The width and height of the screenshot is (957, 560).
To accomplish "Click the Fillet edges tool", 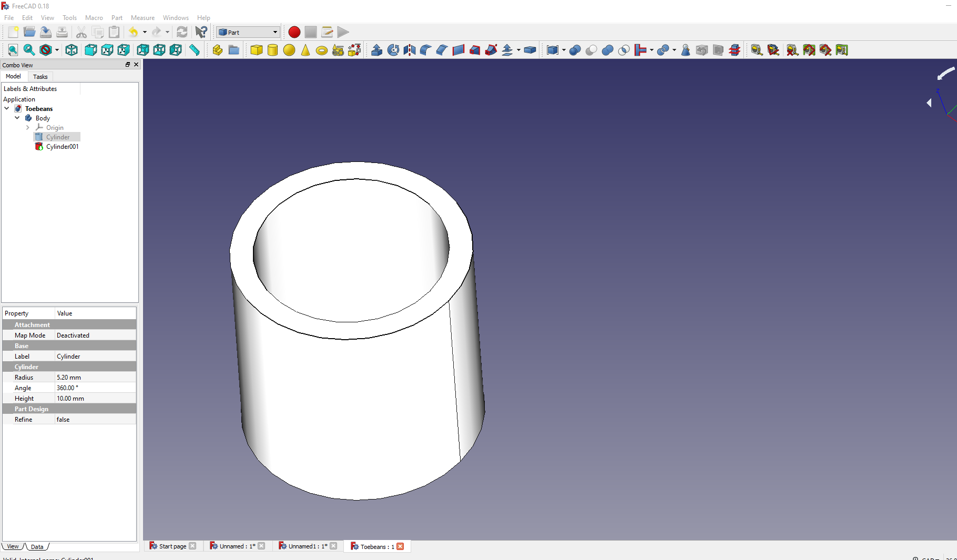I will (x=425, y=50).
